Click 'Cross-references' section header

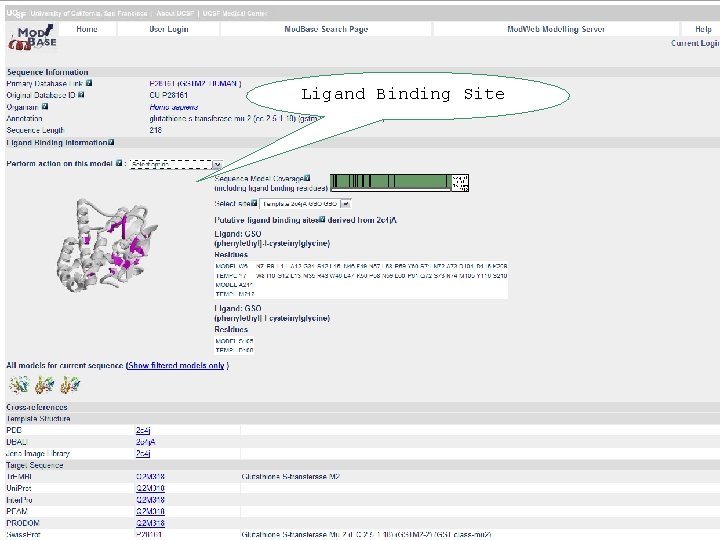(37, 407)
